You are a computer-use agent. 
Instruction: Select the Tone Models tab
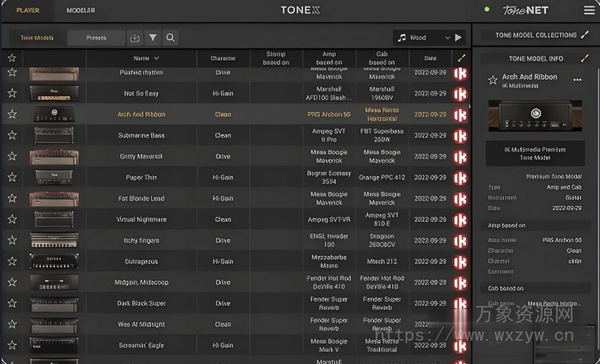point(37,37)
